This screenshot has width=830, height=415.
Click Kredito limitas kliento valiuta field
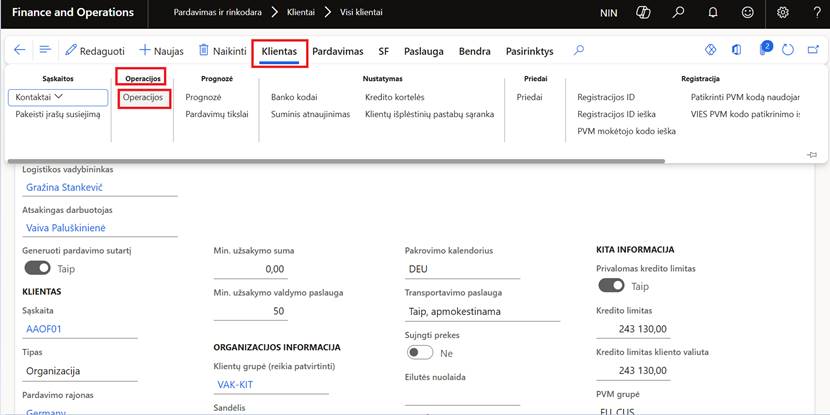click(633, 371)
